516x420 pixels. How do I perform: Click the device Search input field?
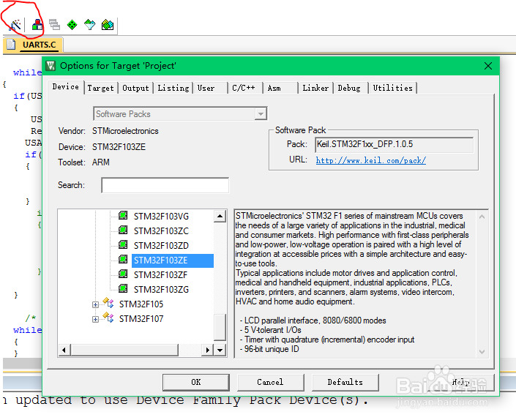click(165, 185)
